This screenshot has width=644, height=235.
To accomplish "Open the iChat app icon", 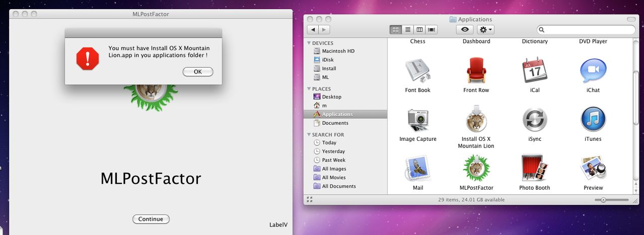I will pos(593,70).
